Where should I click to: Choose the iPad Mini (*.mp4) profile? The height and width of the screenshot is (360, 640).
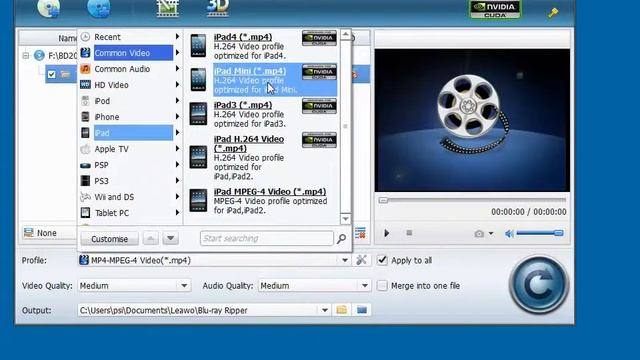click(263, 80)
